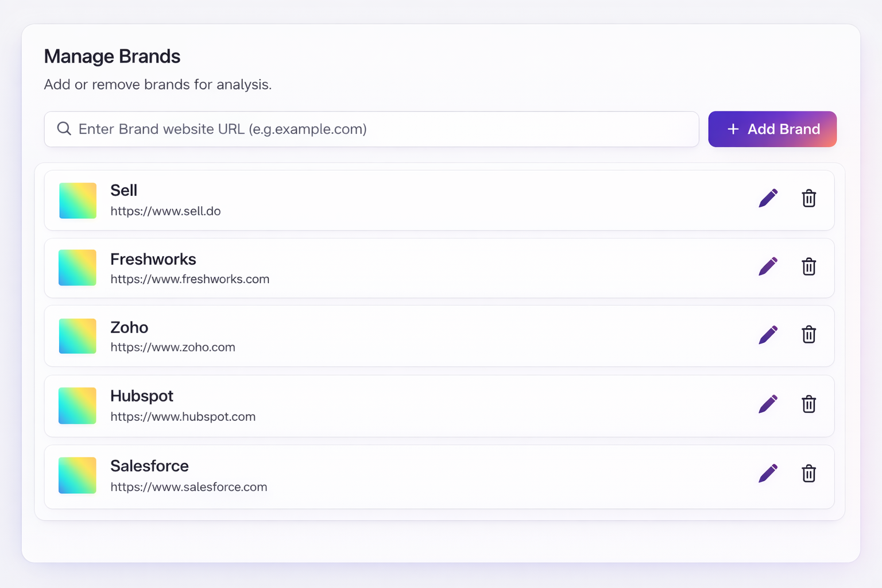The height and width of the screenshot is (588, 882).
Task: Open the https://www.salesforce.com URL
Action: 188,487
